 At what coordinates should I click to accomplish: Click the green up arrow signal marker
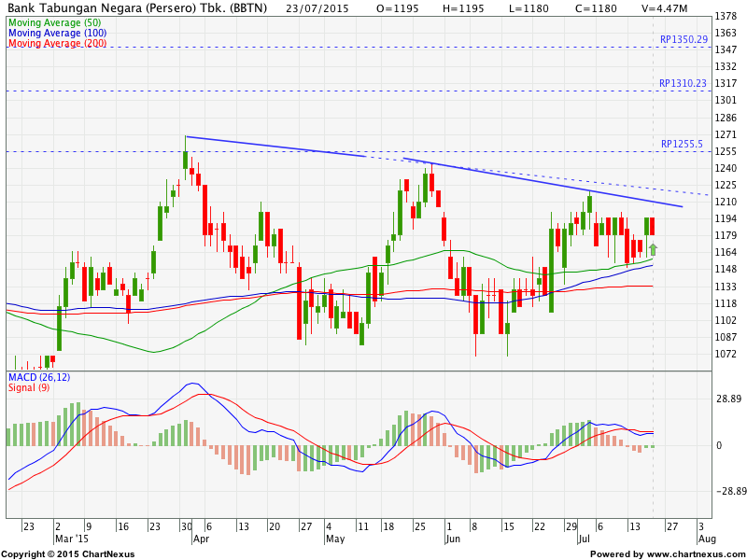tap(654, 248)
